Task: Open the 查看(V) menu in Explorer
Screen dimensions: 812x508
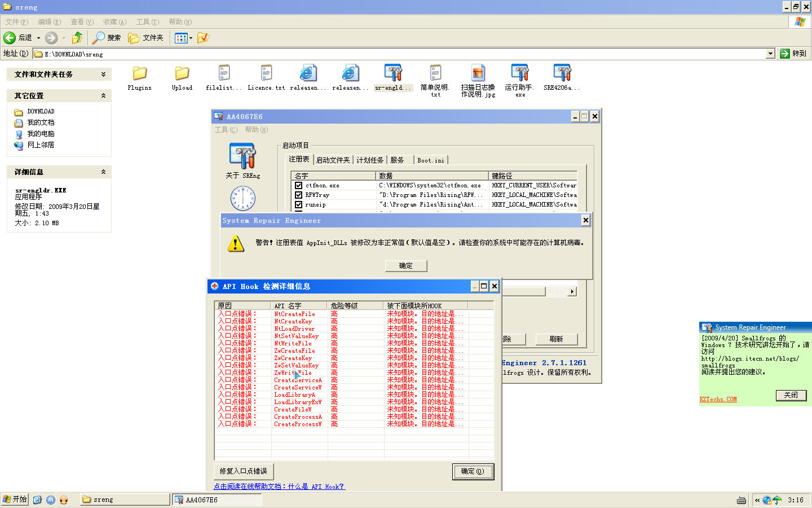Action: click(82, 22)
